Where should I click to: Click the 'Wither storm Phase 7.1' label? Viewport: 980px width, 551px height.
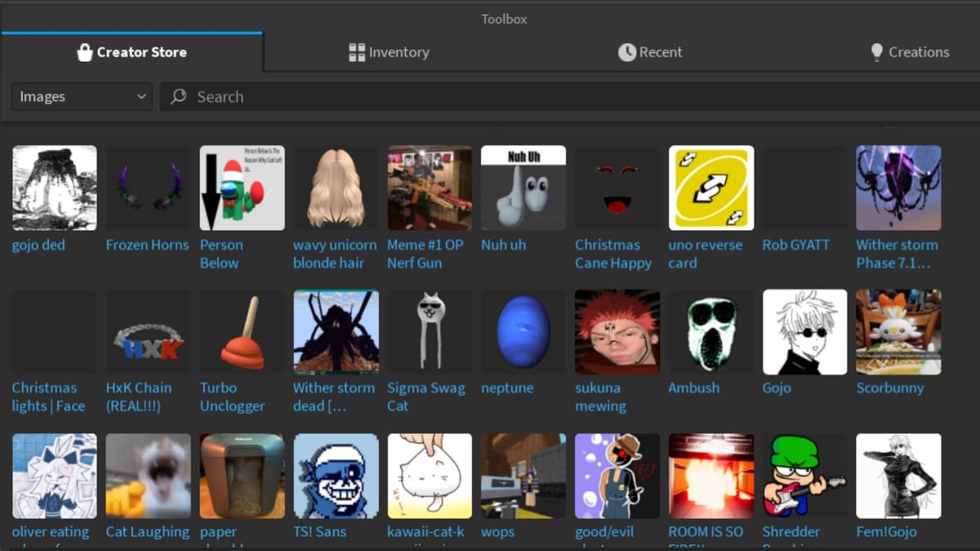(x=897, y=253)
